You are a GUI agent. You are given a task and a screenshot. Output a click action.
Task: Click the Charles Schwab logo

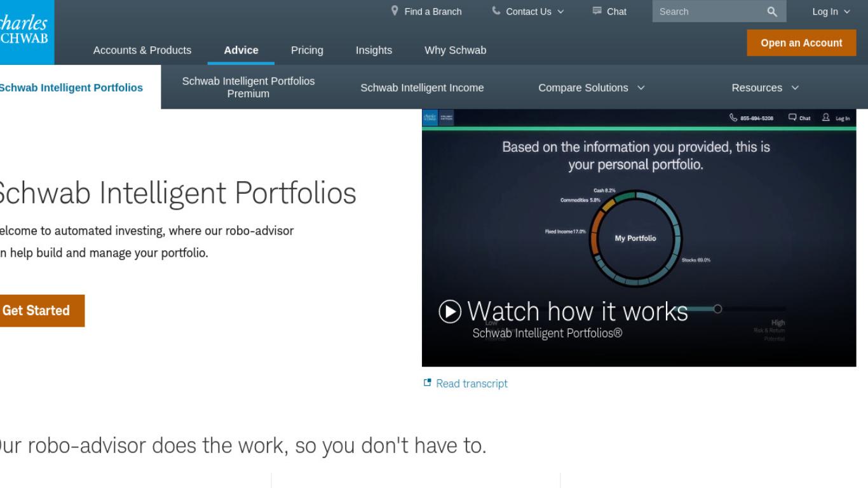pos(27,32)
